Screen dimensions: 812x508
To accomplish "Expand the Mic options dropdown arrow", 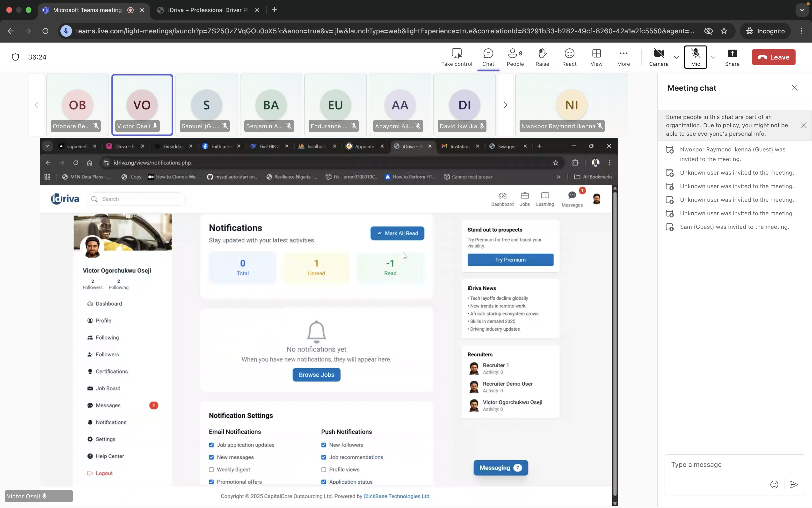I will point(713,57).
